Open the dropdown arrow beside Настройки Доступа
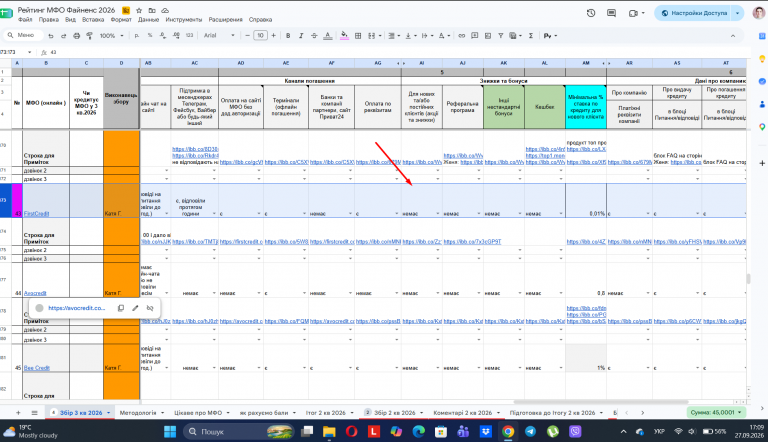Screen dimensions: 768x442 point(737,13)
